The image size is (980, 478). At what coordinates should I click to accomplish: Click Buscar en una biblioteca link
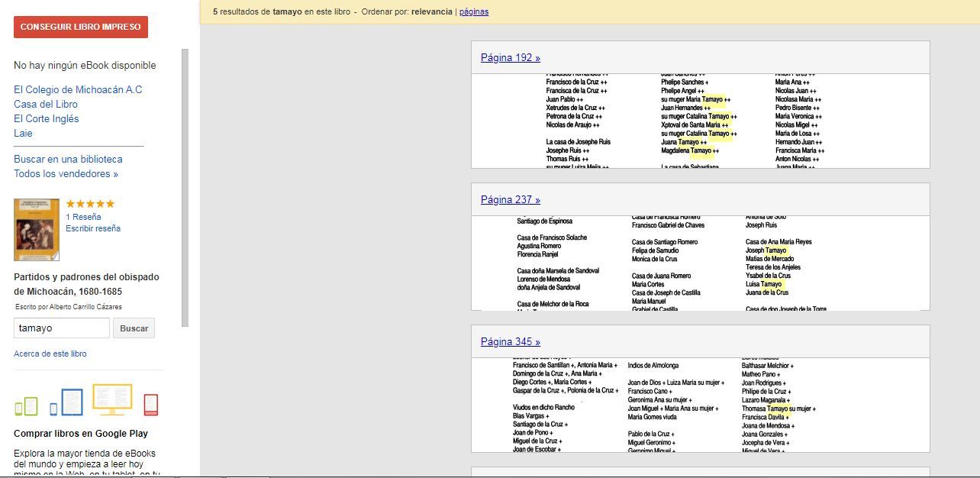coord(68,160)
